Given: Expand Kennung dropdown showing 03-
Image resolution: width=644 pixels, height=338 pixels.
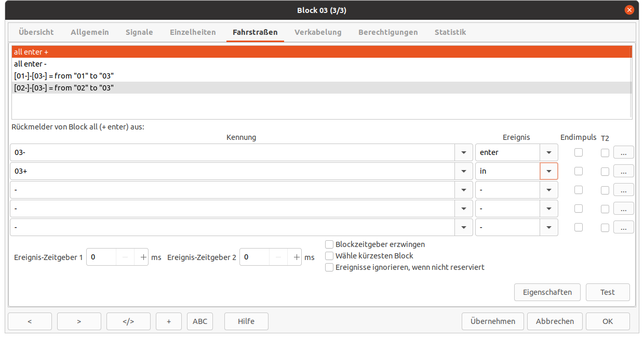Looking at the screenshot, I should pos(463,152).
